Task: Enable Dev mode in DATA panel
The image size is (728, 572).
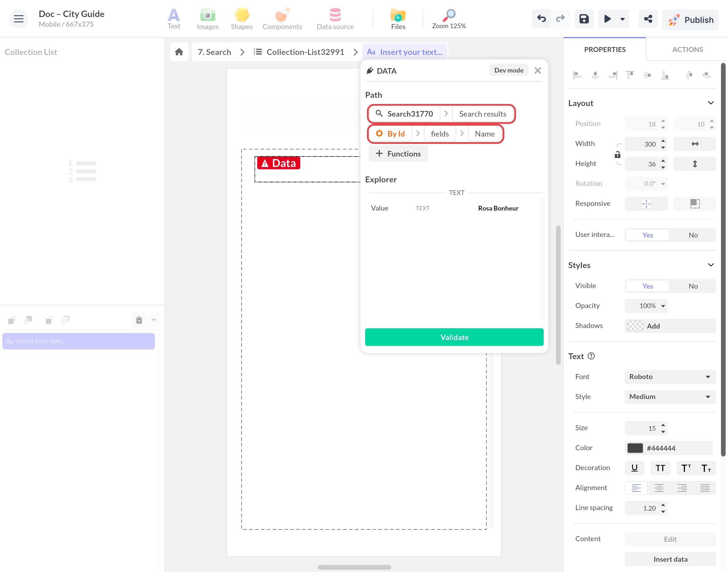Action: (509, 70)
